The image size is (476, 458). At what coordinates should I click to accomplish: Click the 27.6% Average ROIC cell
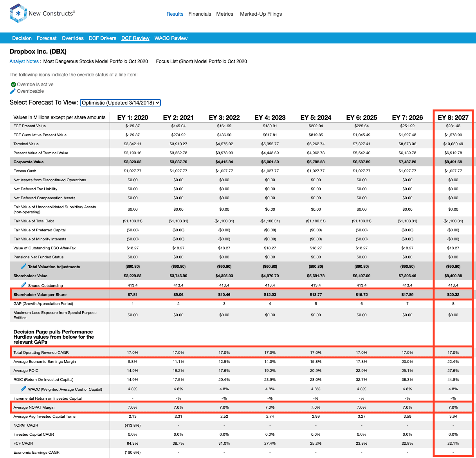[x=453, y=371]
